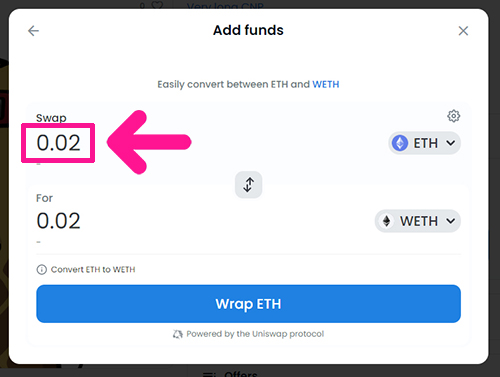The height and width of the screenshot is (377, 500).
Task: Go back using the left arrow icon
Action: point(33,31)
